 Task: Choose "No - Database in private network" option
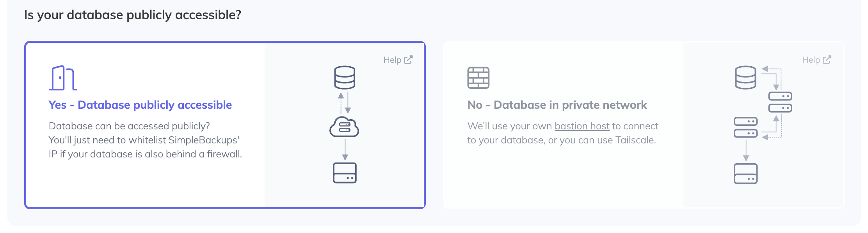tap(557, 105)
